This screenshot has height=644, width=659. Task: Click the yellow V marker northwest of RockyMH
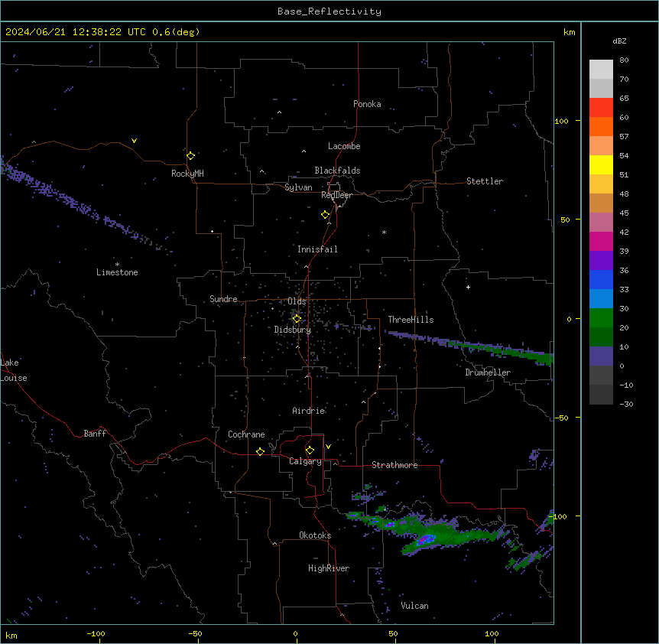pos(134,141)
